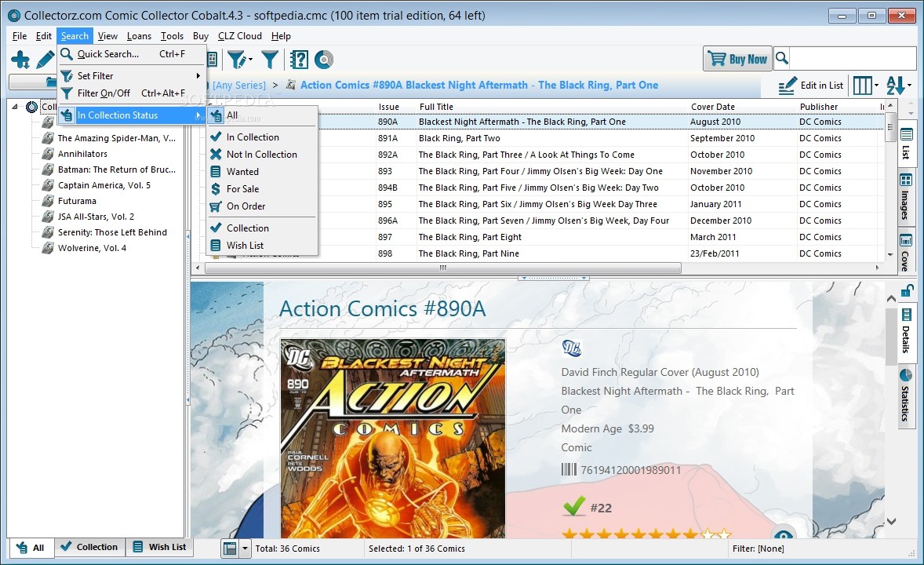Select Wanted status filter
The image size is (924, 565).
(x=263, y=172)
